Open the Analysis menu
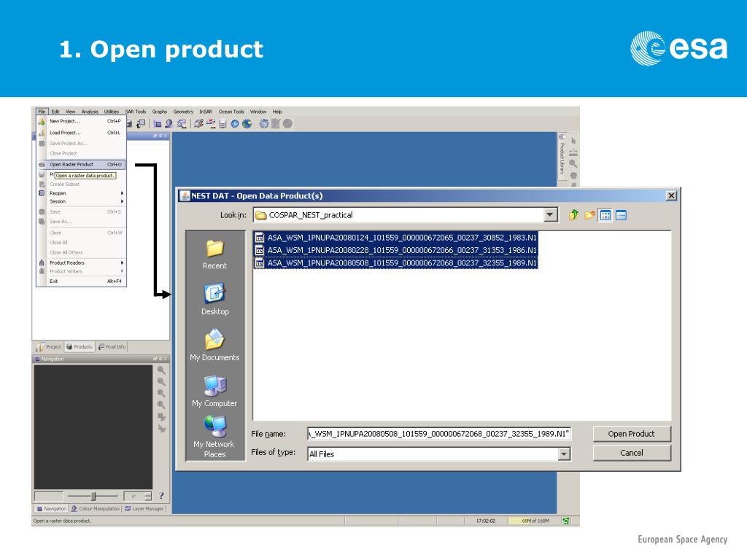 90,112
